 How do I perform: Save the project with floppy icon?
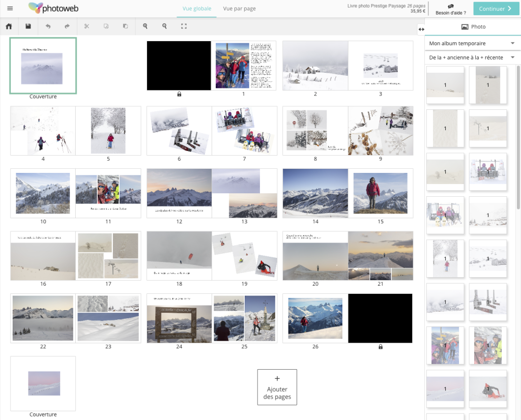pos(28,26)
